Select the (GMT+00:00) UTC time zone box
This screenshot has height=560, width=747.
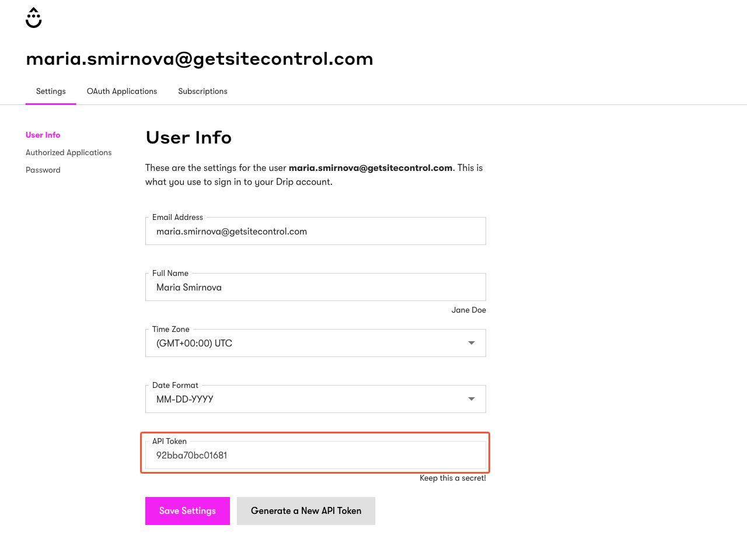tap(303, 344)
